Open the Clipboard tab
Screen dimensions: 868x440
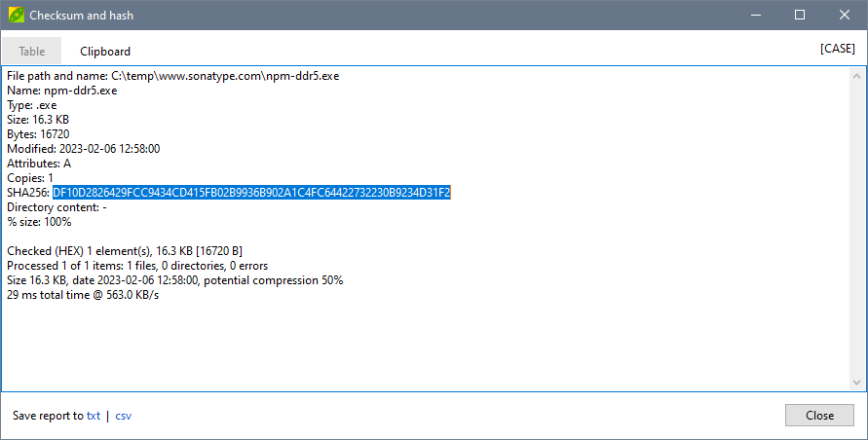[x=105, y=52]
